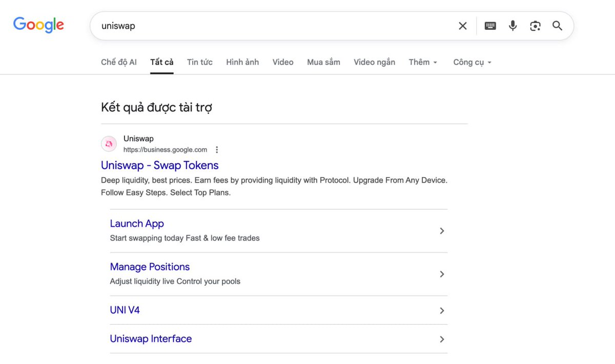The image size is (615, 364).
Task: Click chevron in UNI V4 row
Action: [442, 310]
